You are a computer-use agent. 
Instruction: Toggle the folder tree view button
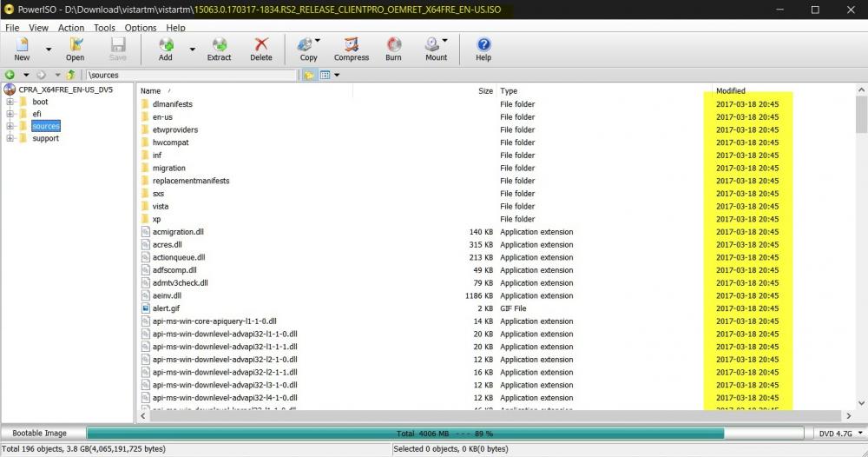point(309,76)
